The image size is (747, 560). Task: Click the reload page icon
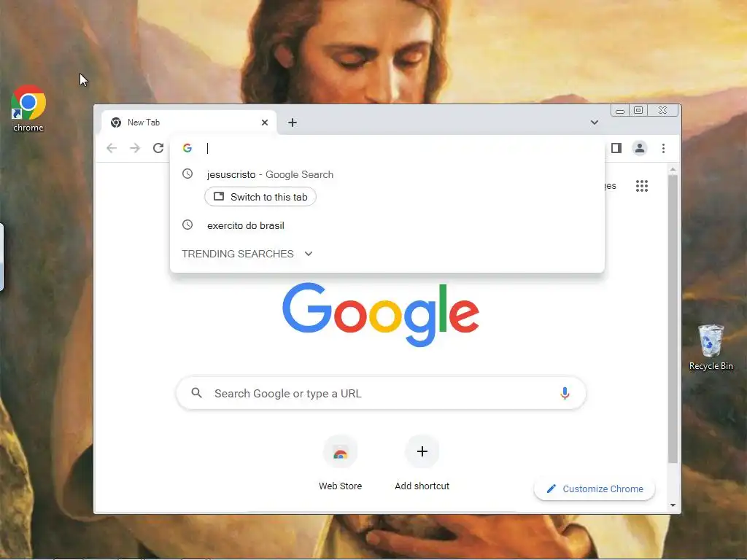click(158, 148)
